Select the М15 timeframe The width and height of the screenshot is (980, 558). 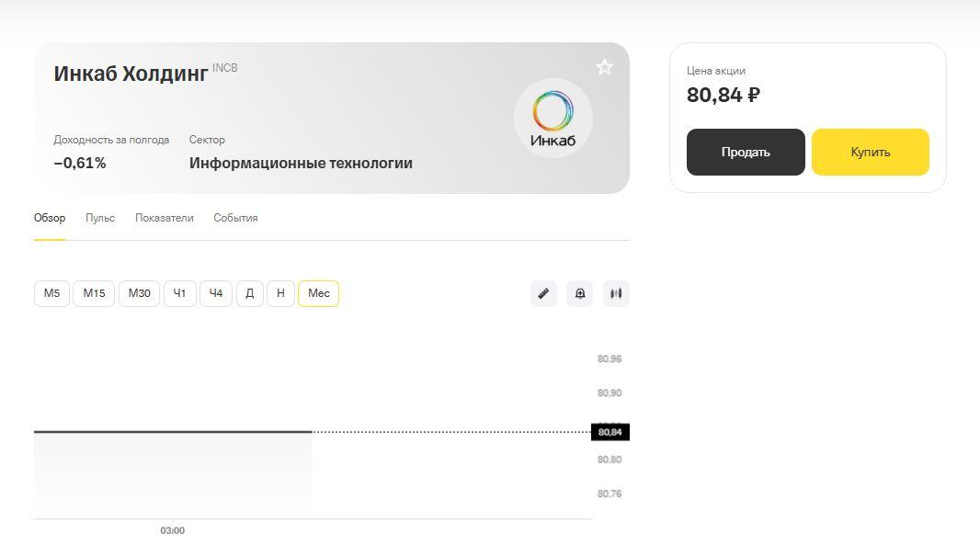(94, 293)
